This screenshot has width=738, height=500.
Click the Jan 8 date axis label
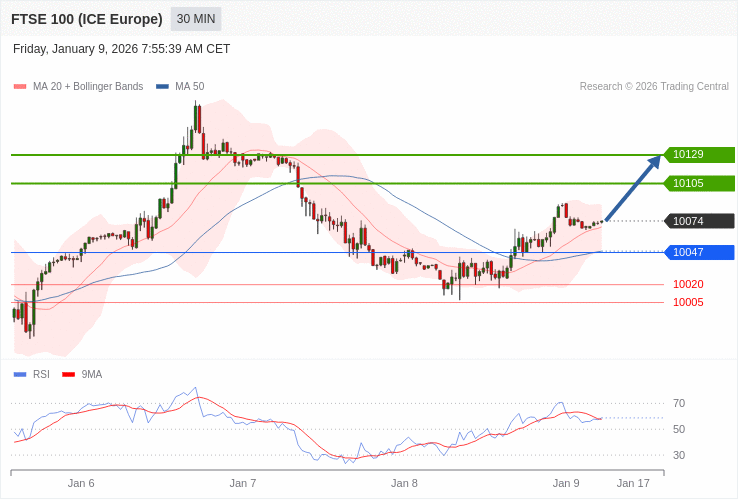[x=404, y=483]
